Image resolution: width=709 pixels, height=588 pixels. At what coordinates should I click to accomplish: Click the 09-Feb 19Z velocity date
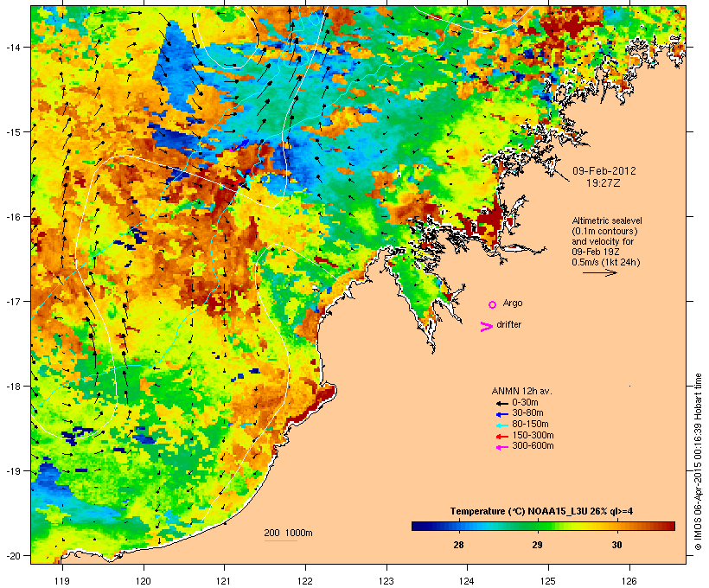coord(596,252)
